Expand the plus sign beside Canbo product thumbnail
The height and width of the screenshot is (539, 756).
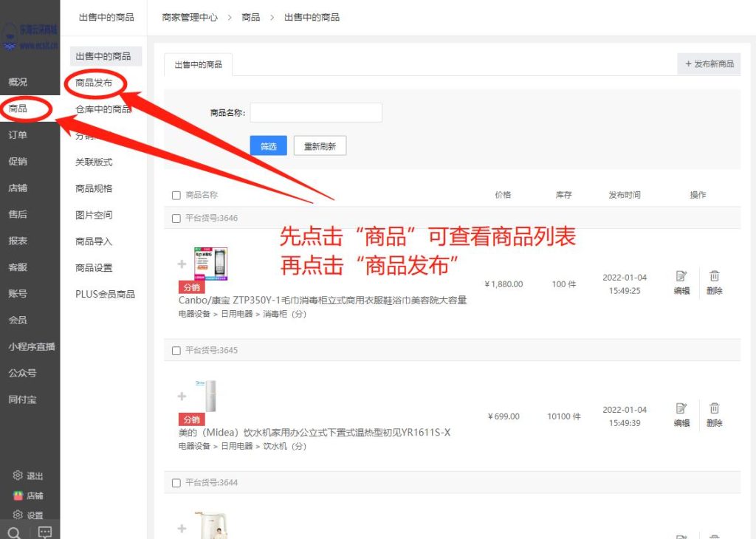point(182,263)
